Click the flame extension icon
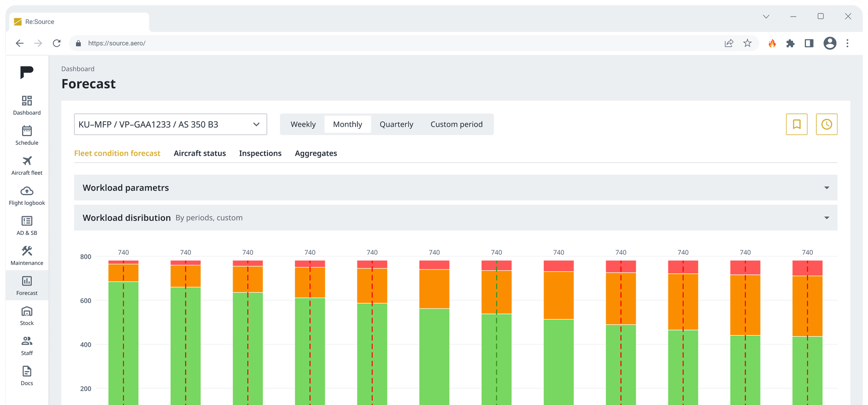 coord(772,43)
